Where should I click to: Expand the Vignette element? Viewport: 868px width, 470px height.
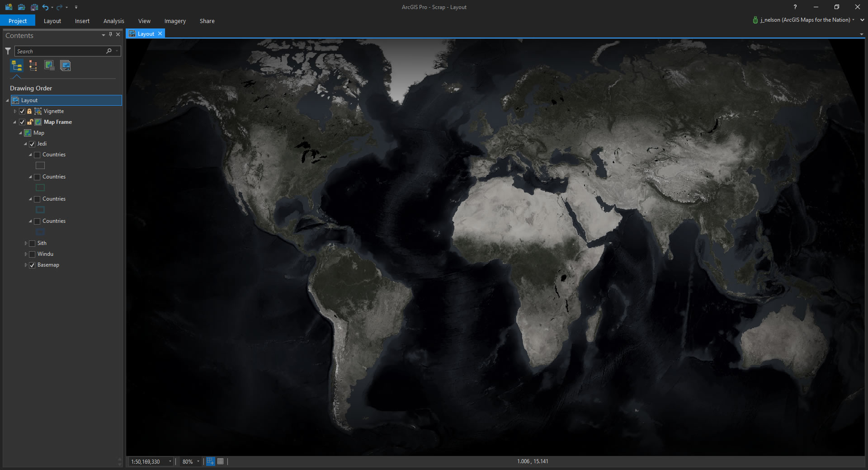click(15, 111)
